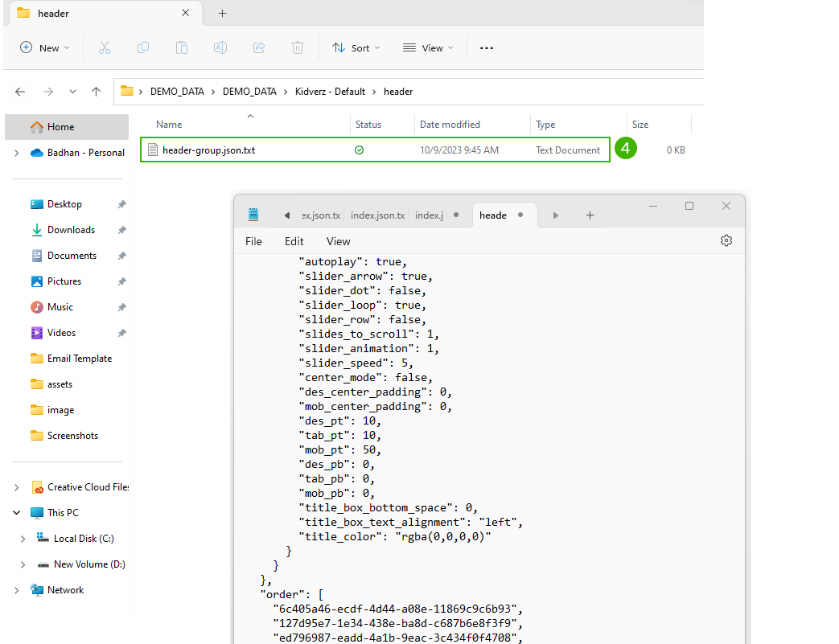Add a new Notepad tab

pos(590,215)
